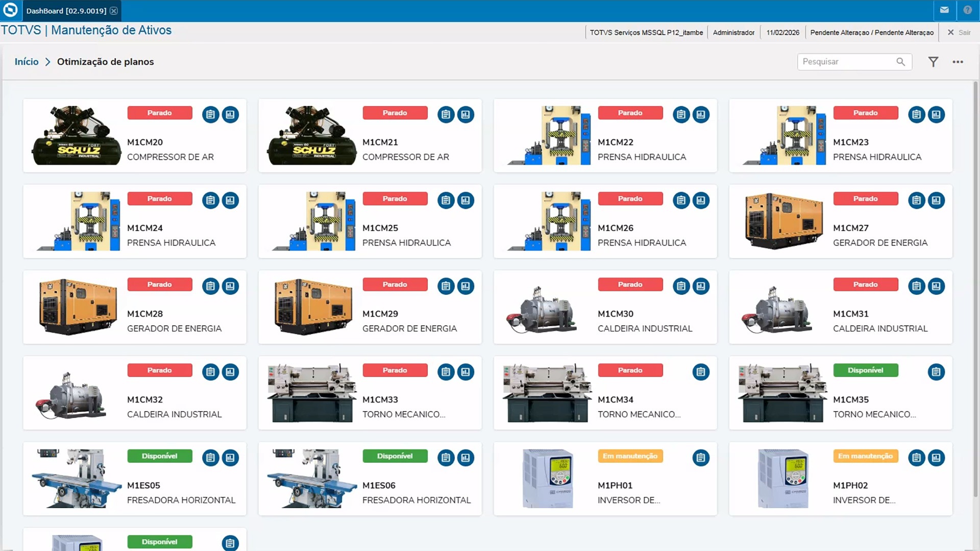Click the vertical scrollbar on right
The height and width of the screenshot is (551, 980).
click(975, 286)
